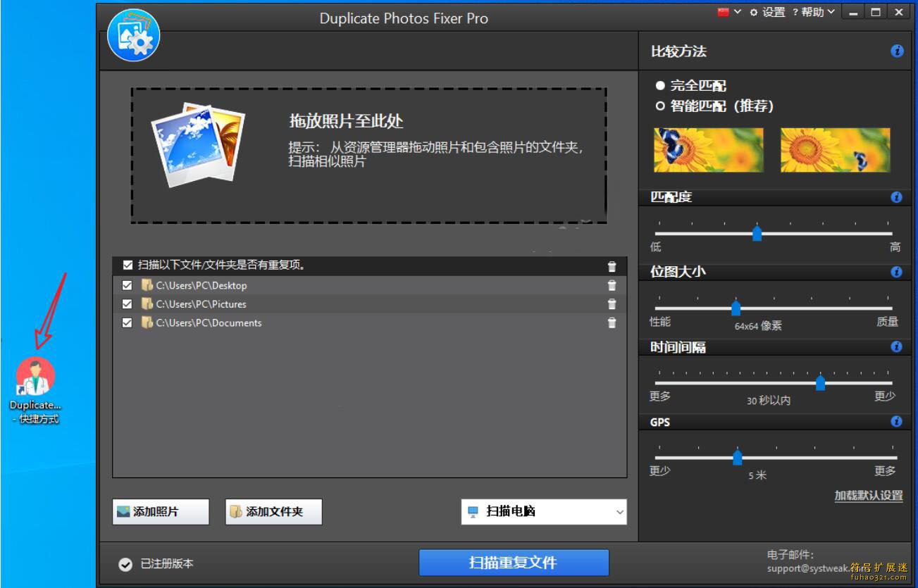Click the 匹配度 info icon
The height and width of the screenshot is (588, 918).
click(897, 196)
